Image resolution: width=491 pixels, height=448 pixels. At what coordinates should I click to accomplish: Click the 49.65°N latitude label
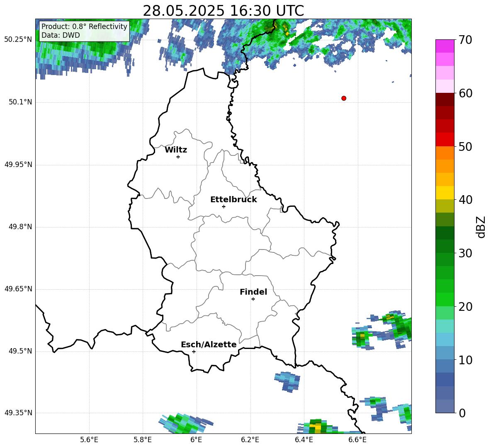[18, 289]
